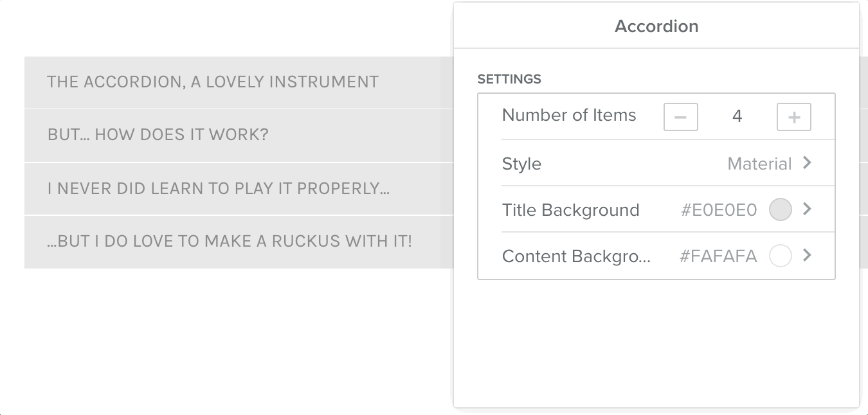Open the Material style dropdown value
This screenshot has height=415, width=868.
click(759, 164)
